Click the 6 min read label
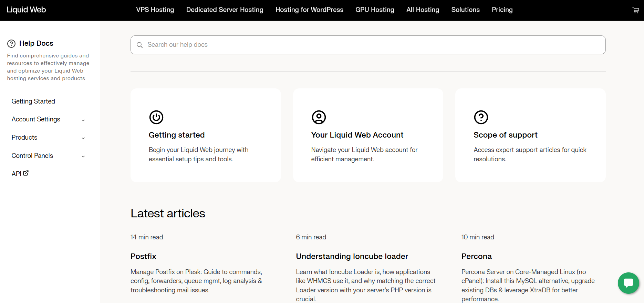The width and height of the screenshot is (644, 303). [x=311, y=237]
